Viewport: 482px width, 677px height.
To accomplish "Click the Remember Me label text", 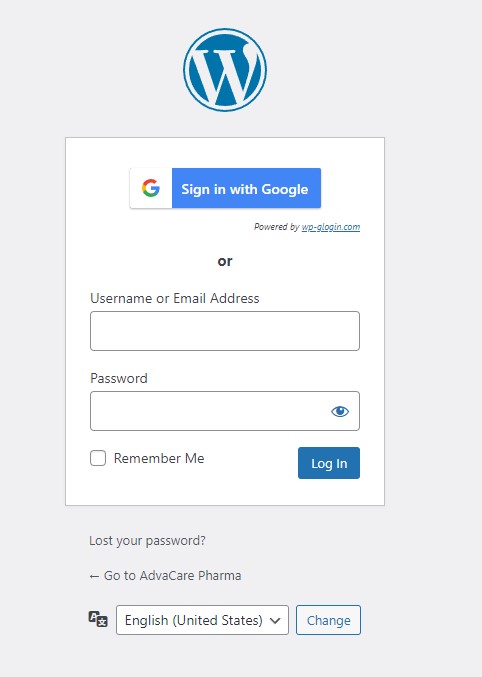I will tap(159, 458).
